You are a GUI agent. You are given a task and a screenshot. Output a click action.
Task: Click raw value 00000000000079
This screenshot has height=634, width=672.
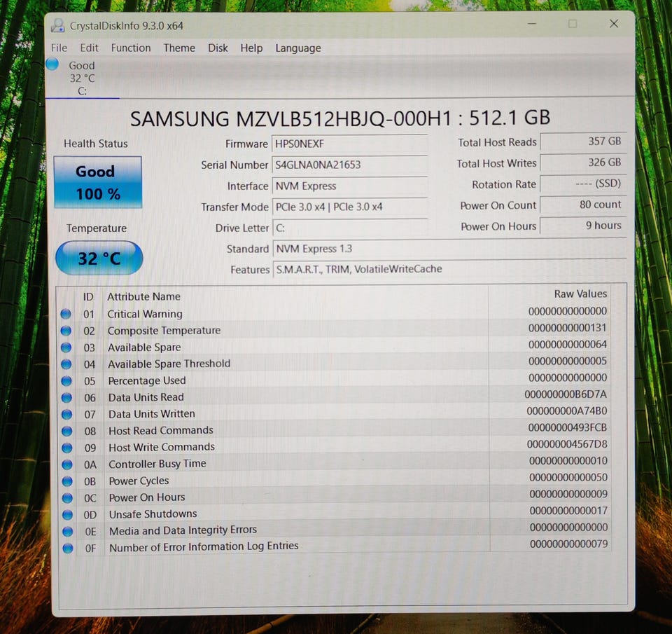pyautogui.click(x=568, y=544)
